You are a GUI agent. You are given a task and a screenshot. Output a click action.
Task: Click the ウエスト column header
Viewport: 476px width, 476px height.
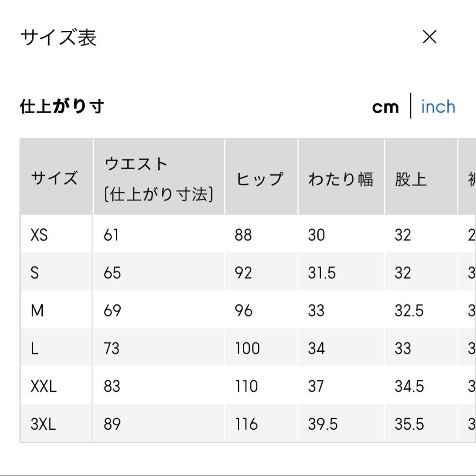[x=158, y=178]
